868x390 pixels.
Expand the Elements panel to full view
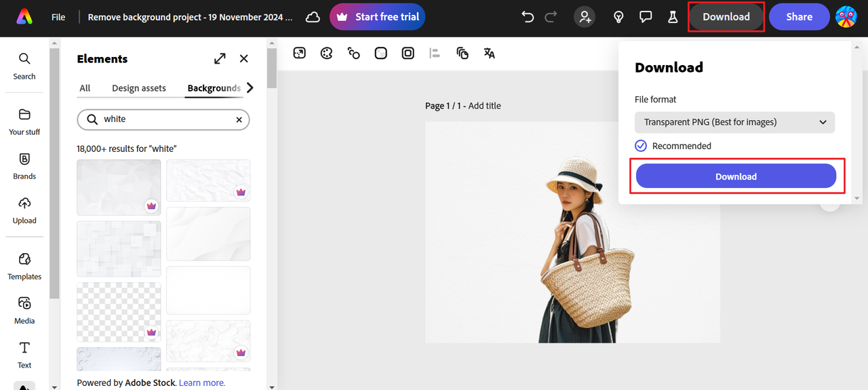click(220, 59)
